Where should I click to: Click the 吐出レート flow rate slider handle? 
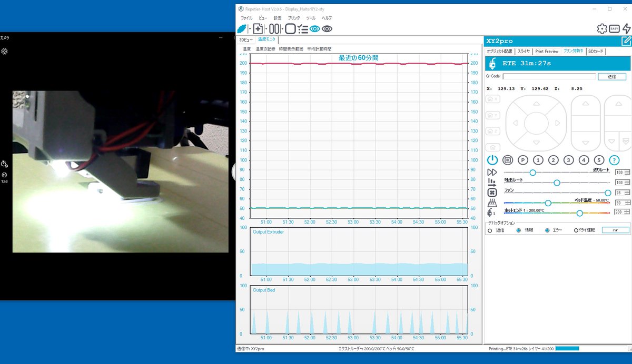557,183
